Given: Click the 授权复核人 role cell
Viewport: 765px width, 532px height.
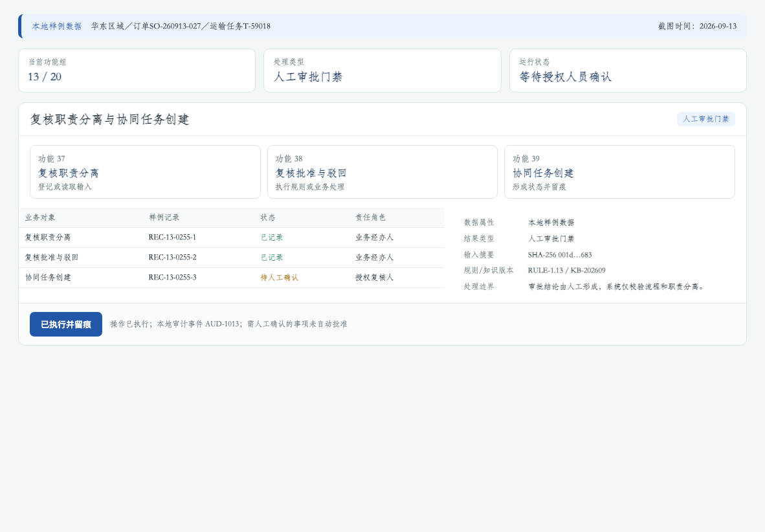Looking at the screenshot, I should [x=374, y=278].
